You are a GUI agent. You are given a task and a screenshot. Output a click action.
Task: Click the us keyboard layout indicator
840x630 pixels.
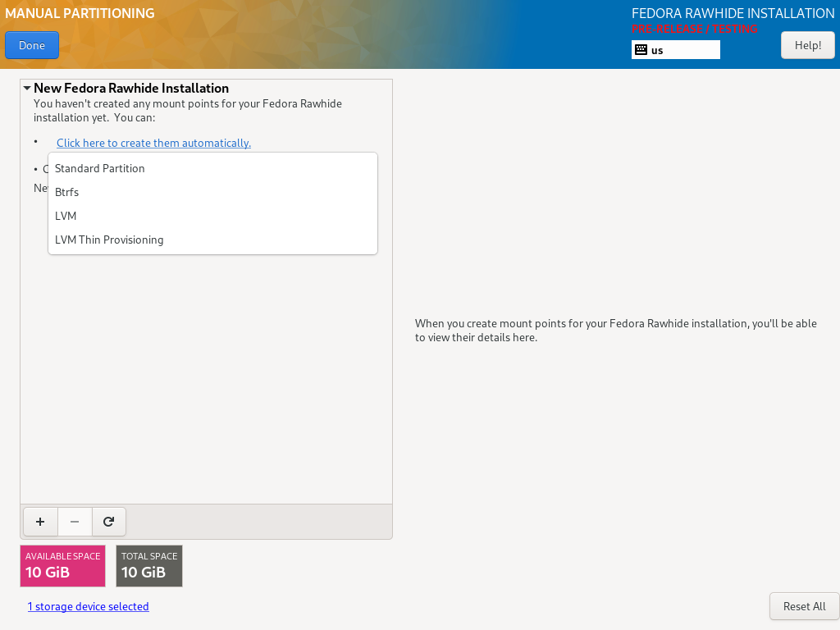(676, 50)
